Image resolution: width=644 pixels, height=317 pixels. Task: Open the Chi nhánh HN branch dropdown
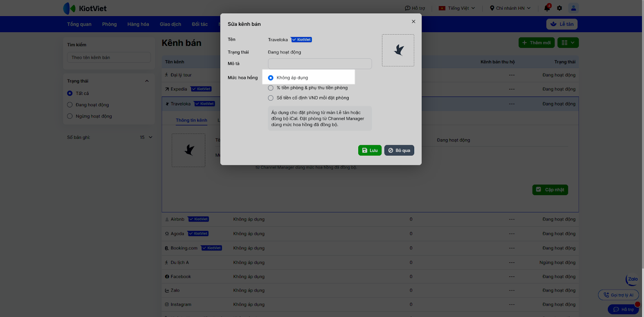(510, 8)
